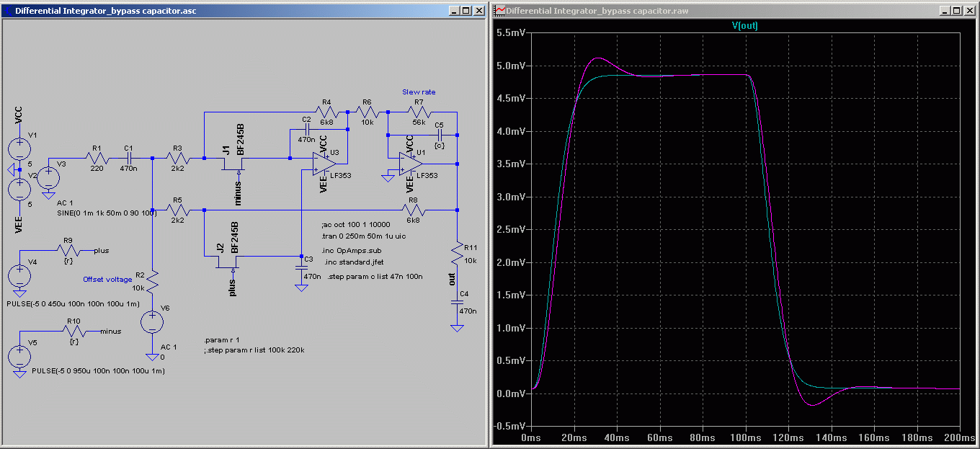The image size is (980, 449).
Task: Select the J2 BF245B JFET symbol
Action: click(226, 264)
